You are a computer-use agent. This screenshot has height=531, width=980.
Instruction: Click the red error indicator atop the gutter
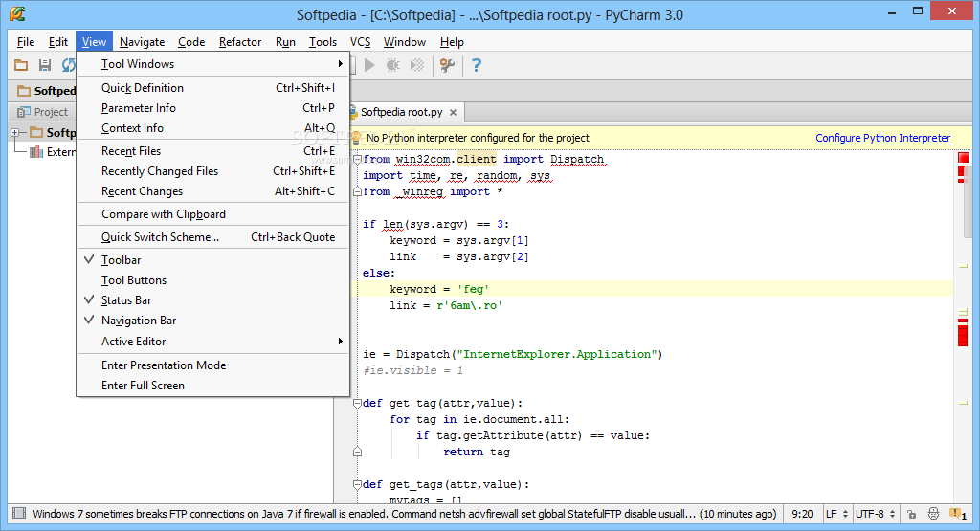(x=963, y=158)
